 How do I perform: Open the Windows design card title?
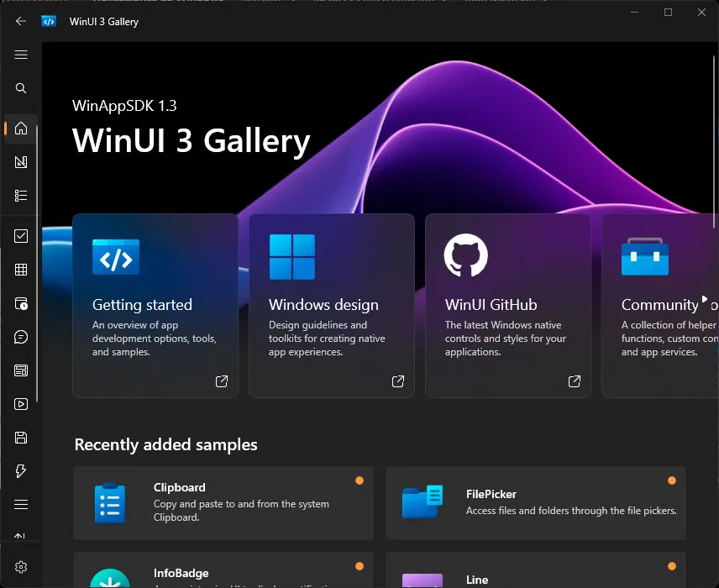pos(323,305)
